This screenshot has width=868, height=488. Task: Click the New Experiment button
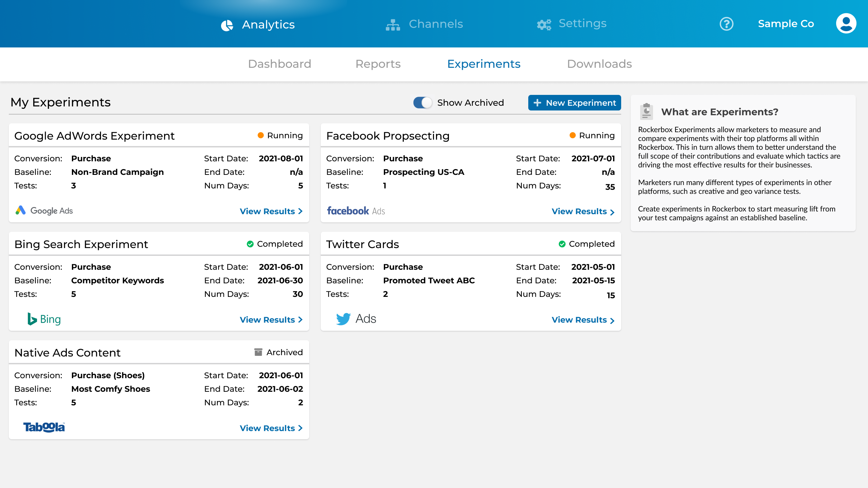point(574,103)
